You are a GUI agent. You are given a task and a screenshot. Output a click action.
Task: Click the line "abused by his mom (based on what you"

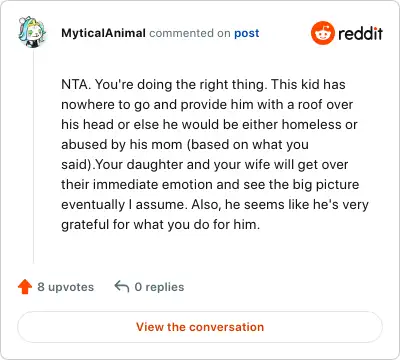tap(185, 145)
